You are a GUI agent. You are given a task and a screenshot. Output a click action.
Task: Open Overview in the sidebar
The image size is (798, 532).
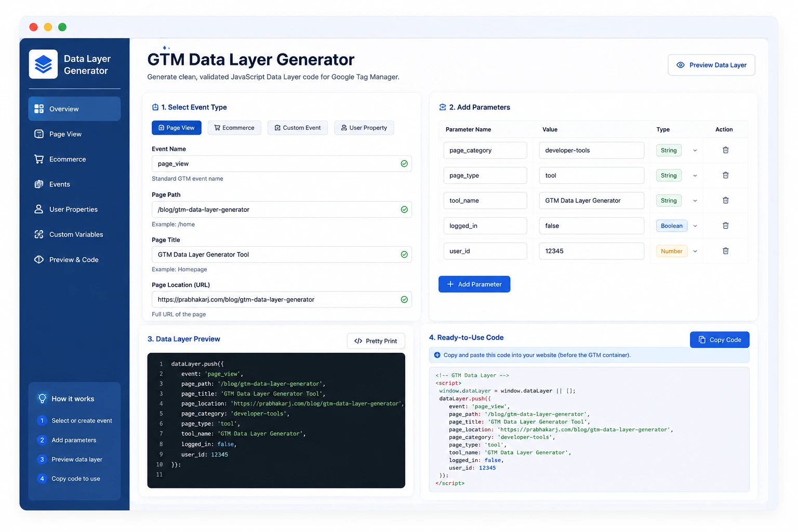(74, 109)
